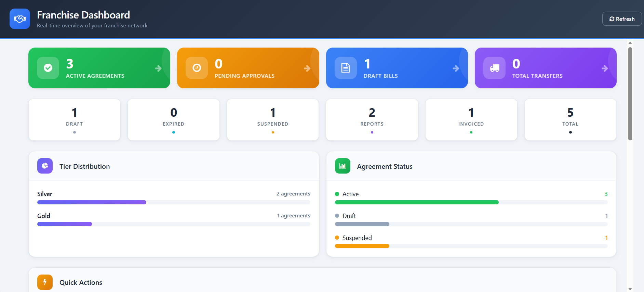Select the Suspended count tile
This screenshot has width=644, height=292.
(x=273, y=120)
